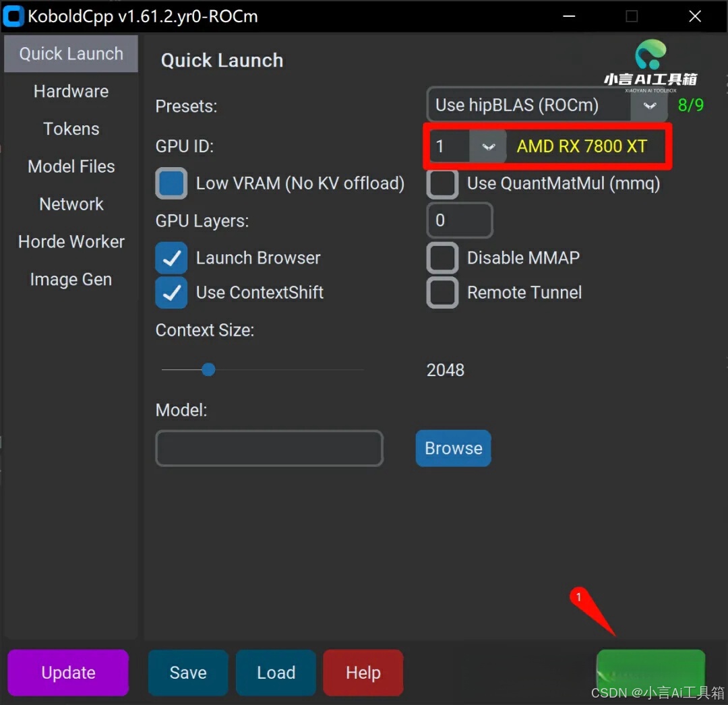This screenshot has height=705, width=728.
Task: Click the 2048 context size value
Action: click(446, 371)
